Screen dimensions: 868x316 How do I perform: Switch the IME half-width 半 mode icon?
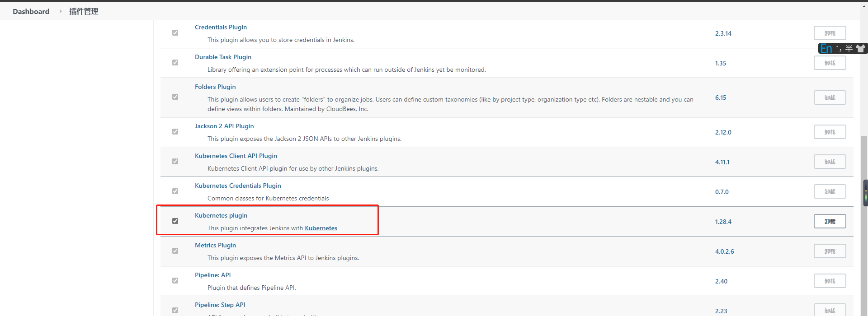pyautogui.click(x=849, y=48)
